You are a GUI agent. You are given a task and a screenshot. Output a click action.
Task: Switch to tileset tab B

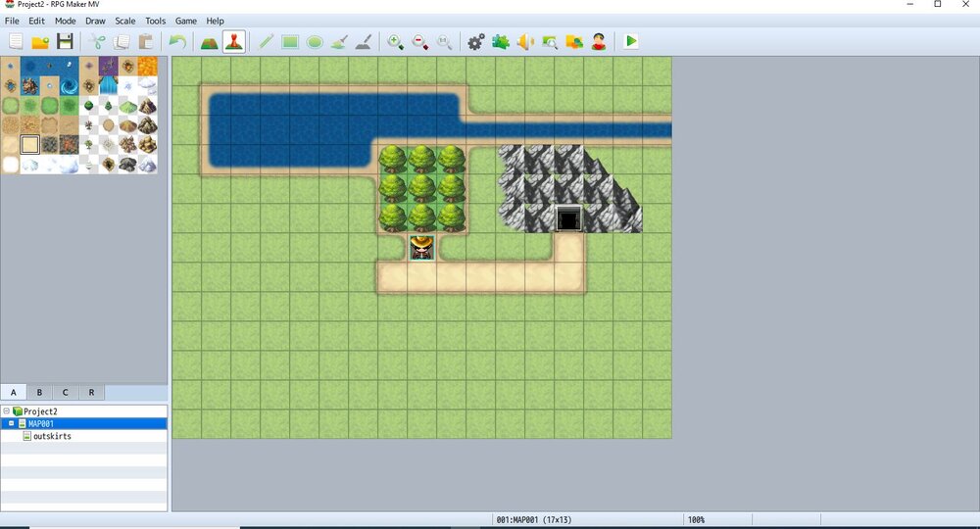39,392
